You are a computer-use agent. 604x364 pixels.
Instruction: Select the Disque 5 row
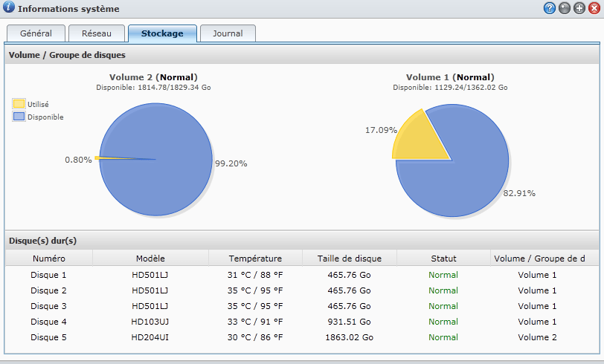[49, 337]
